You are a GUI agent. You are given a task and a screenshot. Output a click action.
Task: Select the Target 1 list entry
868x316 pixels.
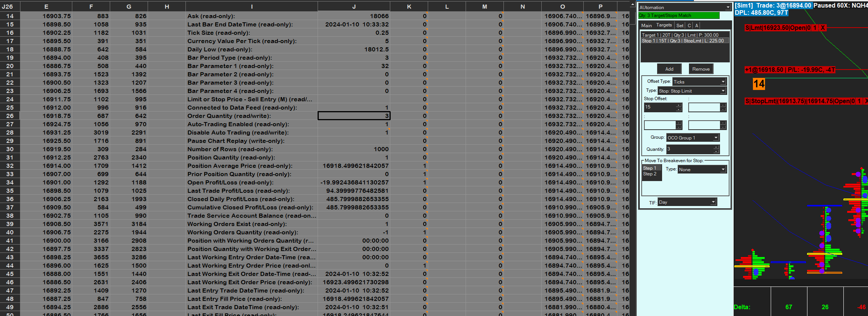coord(685,35)
